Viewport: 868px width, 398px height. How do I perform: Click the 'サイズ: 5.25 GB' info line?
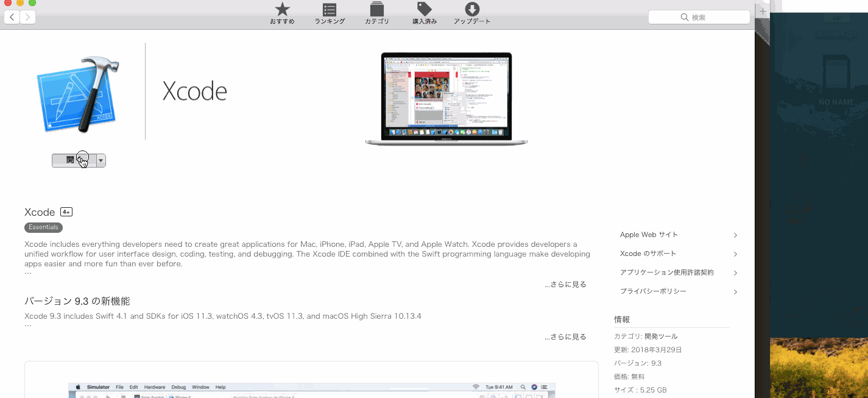[640, 390]
